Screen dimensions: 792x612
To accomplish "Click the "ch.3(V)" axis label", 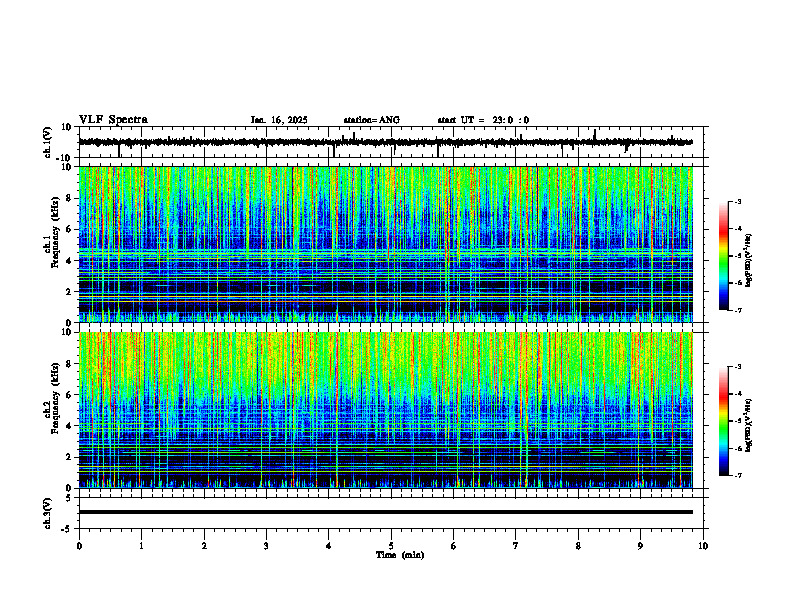I will [47, 513].
